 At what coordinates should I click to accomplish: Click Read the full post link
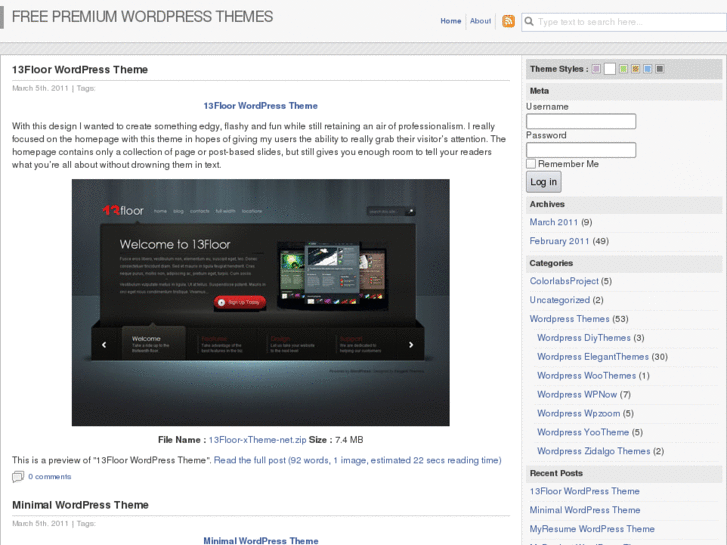357,460
